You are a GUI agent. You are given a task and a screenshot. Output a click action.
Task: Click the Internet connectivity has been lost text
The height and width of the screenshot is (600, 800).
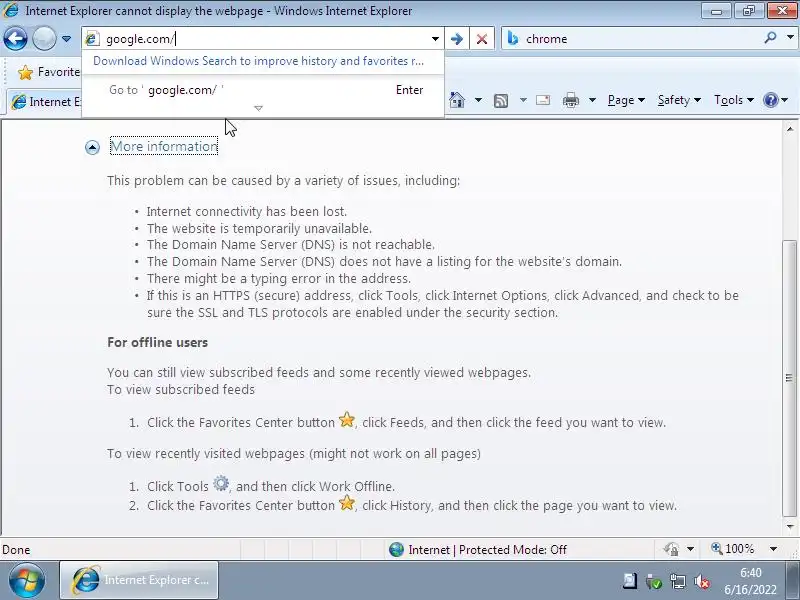pos(247,211)
